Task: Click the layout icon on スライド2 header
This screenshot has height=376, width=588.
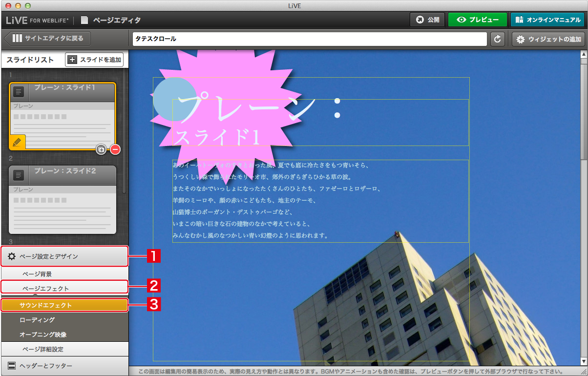Action: click(x=19, y=175)
